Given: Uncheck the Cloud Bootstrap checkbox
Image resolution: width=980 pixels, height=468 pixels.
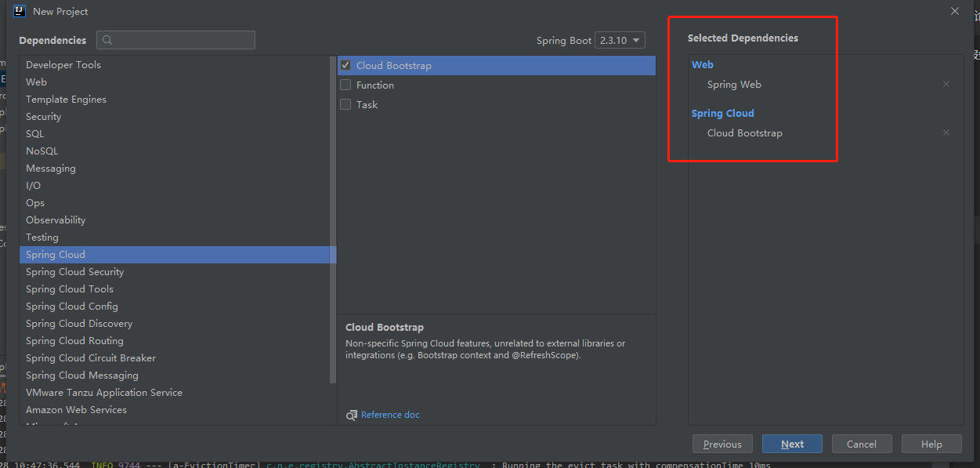Looking at the screenshot, I should tap(345, 65).
